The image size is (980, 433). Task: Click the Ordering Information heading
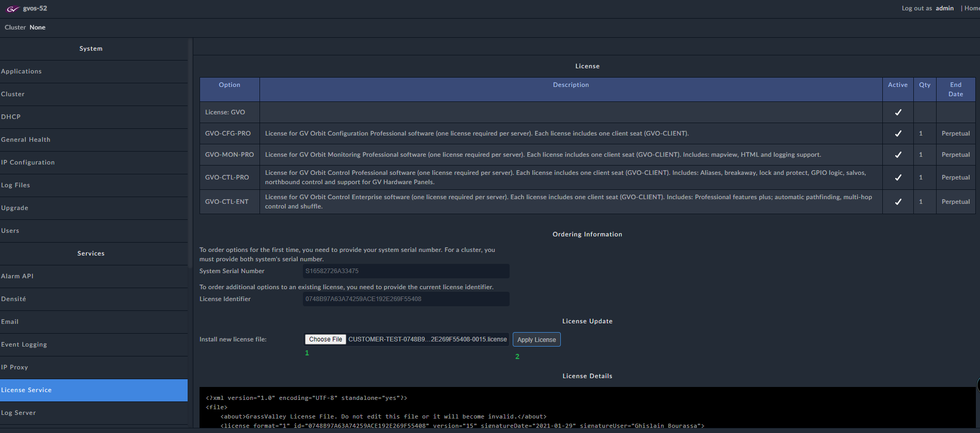point(587,234)
